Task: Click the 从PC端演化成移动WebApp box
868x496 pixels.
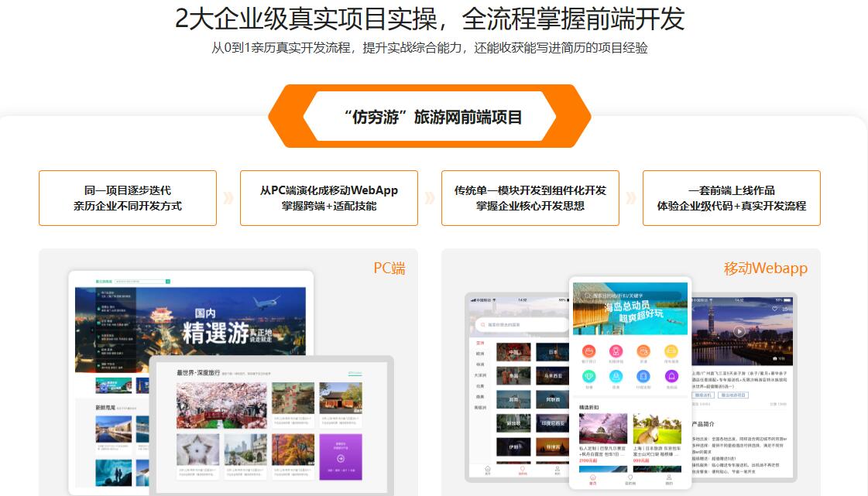Action: tap(329, 198)
